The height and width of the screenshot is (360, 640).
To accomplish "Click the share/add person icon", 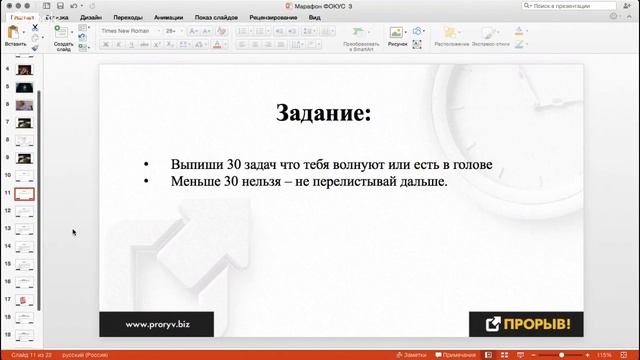I will tap(627, 6).
